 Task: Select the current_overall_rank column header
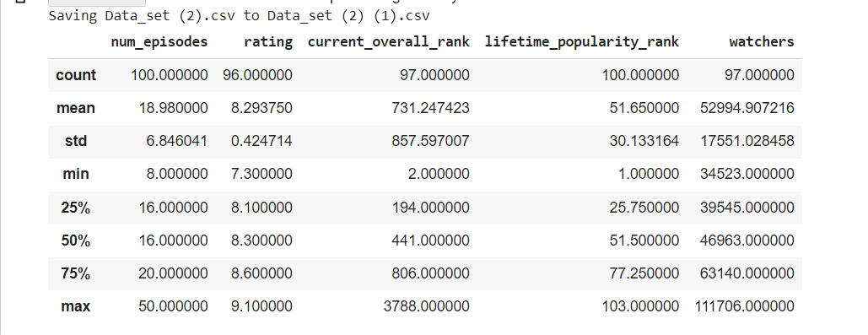pos(389,41)
